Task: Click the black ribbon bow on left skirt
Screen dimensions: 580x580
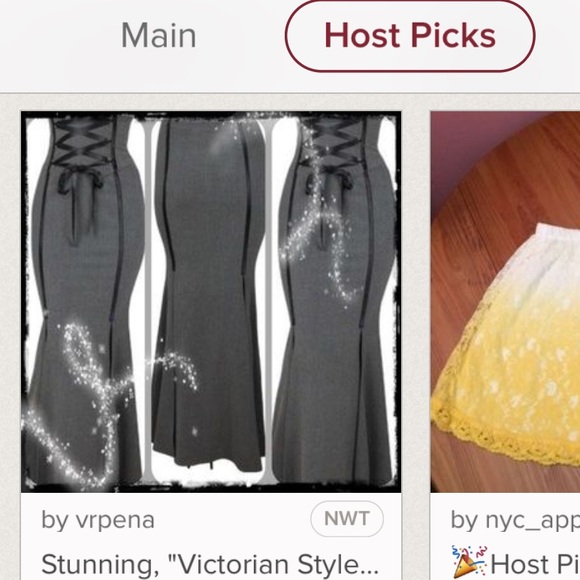Action: (x=80, y=182)
